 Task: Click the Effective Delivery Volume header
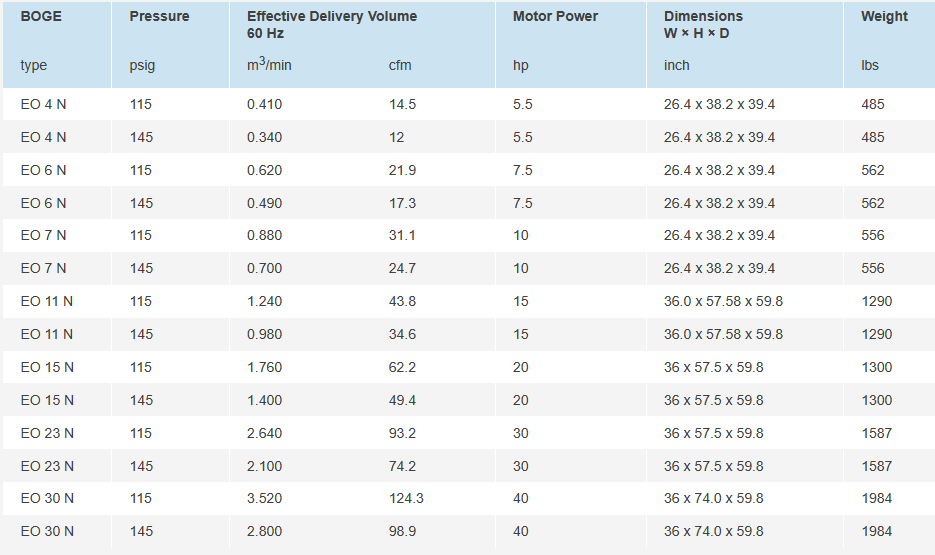[331, 16]
